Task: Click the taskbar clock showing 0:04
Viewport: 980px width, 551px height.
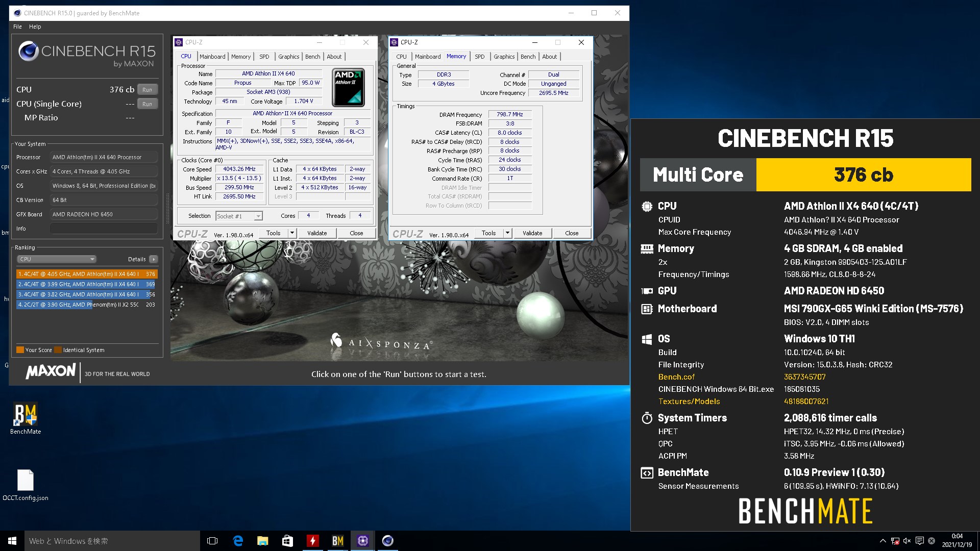Action: 957,541
